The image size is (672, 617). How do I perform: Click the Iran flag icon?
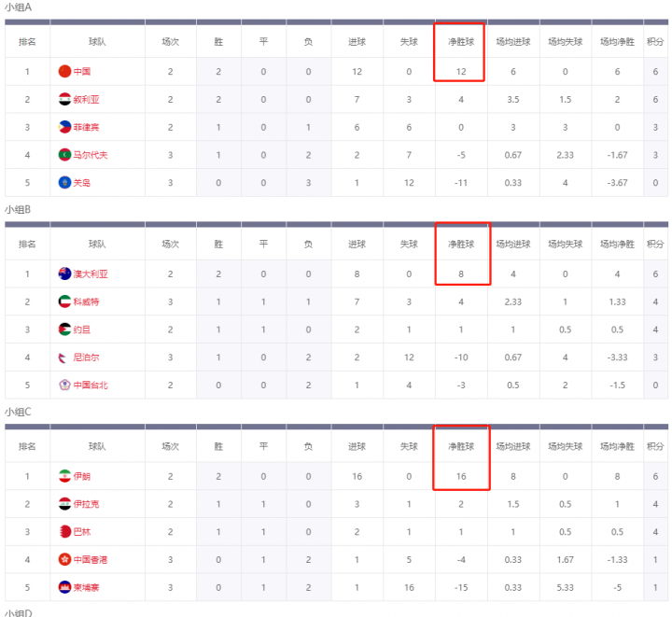click(x=64, y=477)
